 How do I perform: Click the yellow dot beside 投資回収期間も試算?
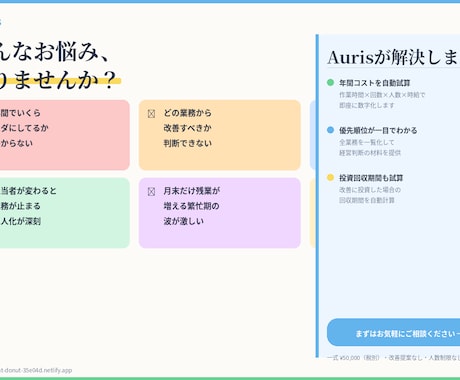pos(330,177)
